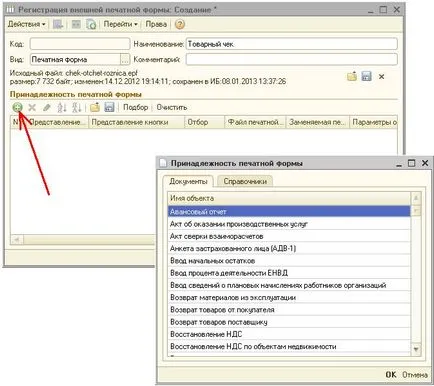Screen dimensions: 434x386
Task: Open help via the question mark icon
Action: click(x=180, y=24)
